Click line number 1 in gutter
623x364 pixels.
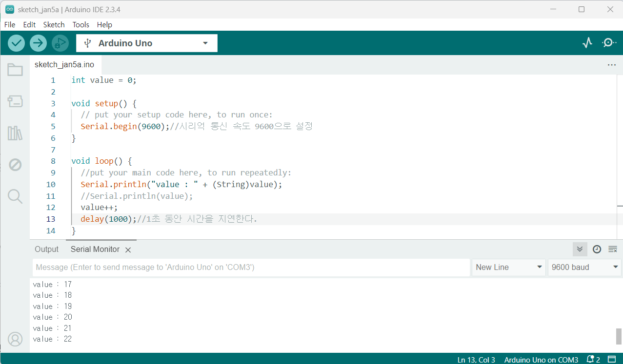(x=53, y=80)
